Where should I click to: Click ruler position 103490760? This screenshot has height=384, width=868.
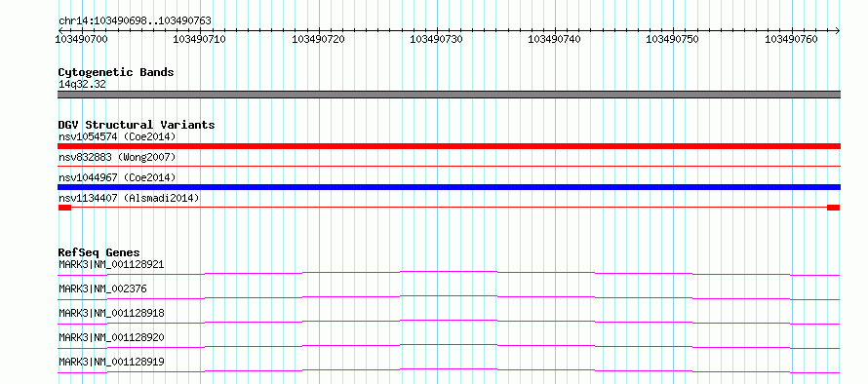point(792,39)
